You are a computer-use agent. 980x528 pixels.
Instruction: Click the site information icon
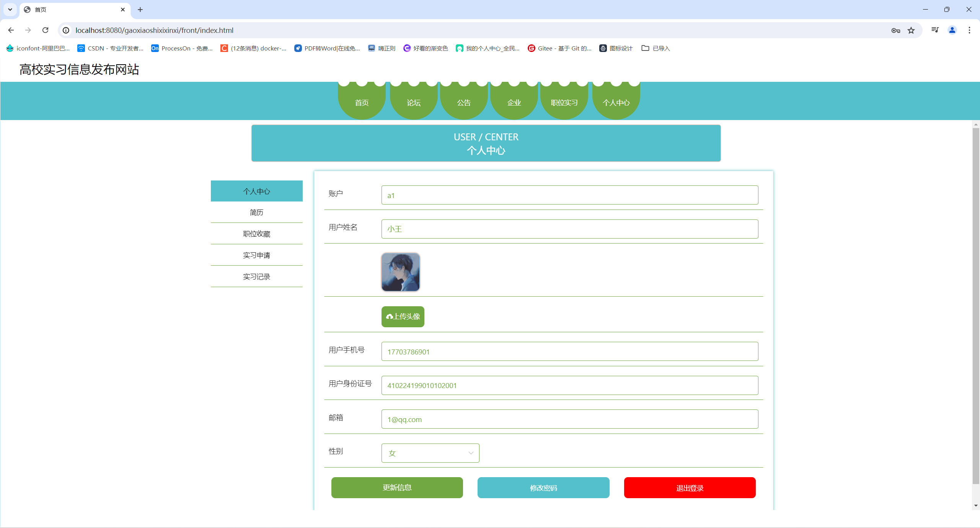click(66, 30)
